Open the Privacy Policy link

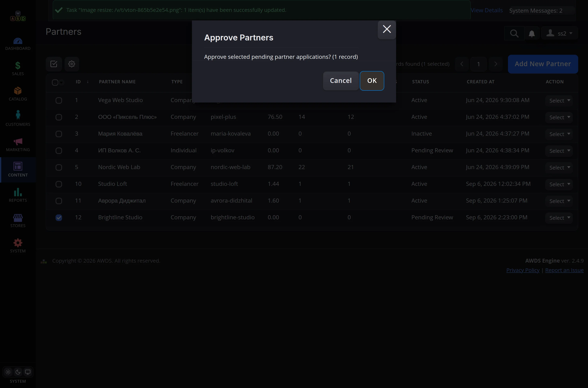click(x=523, y=270)
